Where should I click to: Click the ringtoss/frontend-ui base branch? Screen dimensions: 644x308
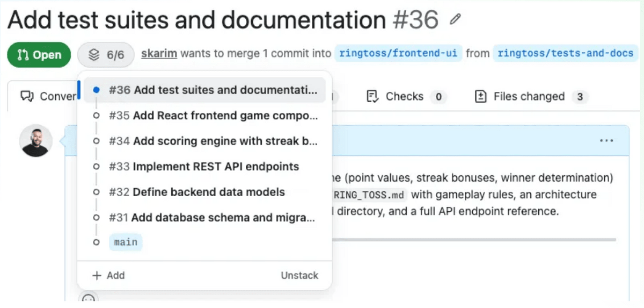tap(398, 54)
